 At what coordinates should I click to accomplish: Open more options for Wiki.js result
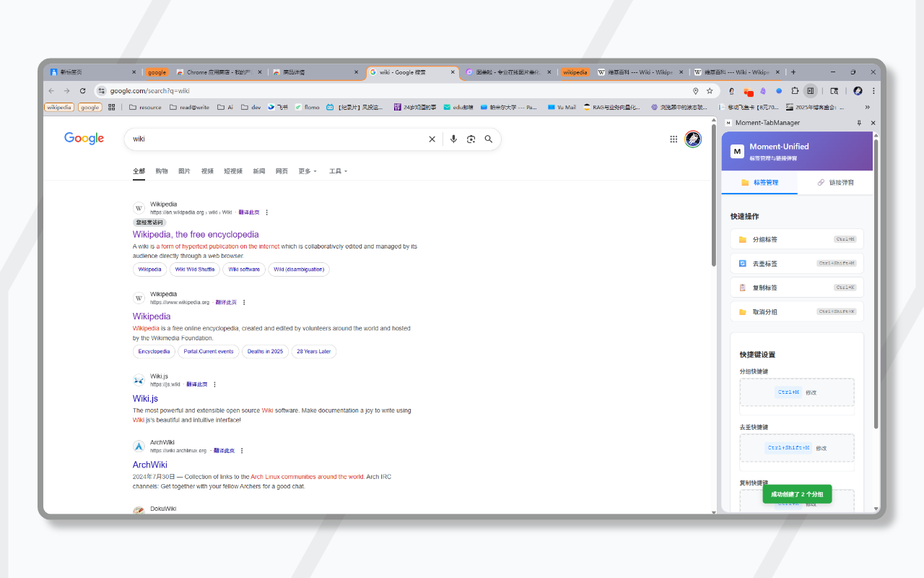[x=214, y=384]
